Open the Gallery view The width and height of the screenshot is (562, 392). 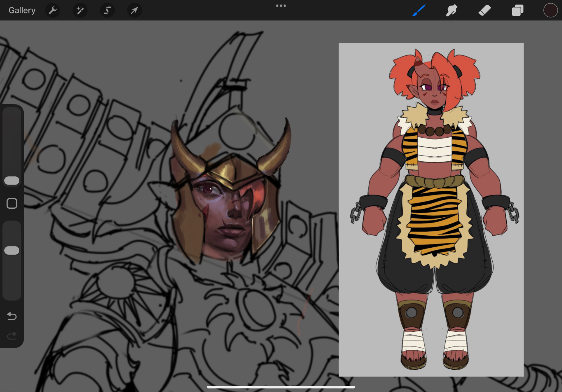tap(22, 10)
